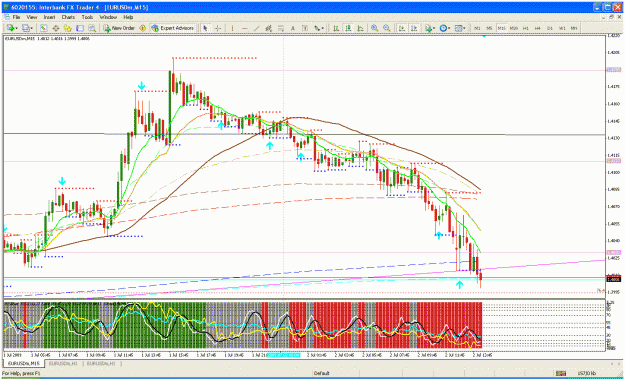Switch chart to bar chart mode
The image size is (625, 379).
point(336,28)
